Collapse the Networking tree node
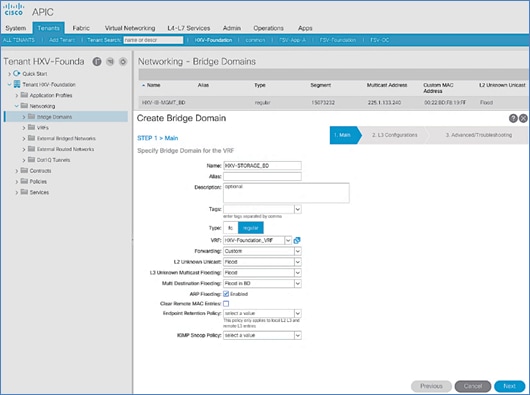 point(17,106)
